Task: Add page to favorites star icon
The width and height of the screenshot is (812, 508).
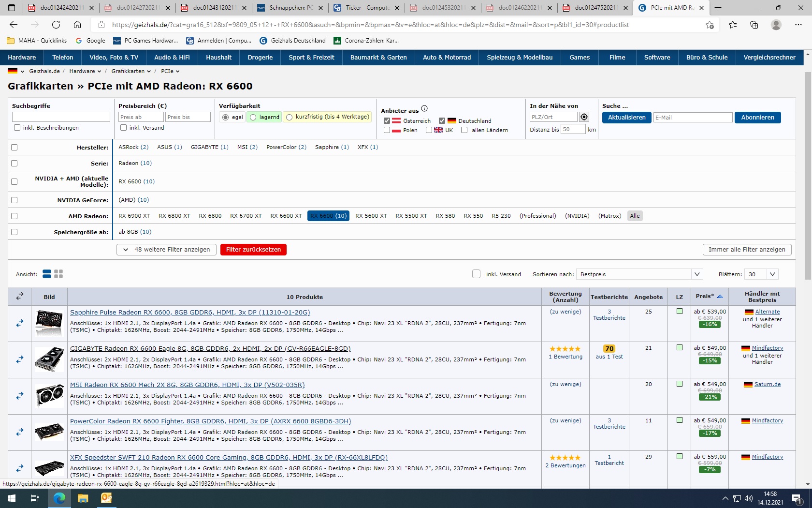Action: pos(710,25)
